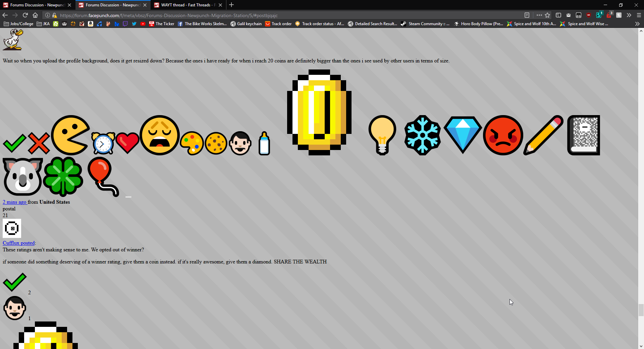The height and width of the screenshot is (349, 644).
Task: Click the man face rating with count 1
Action: coord(14,308)
